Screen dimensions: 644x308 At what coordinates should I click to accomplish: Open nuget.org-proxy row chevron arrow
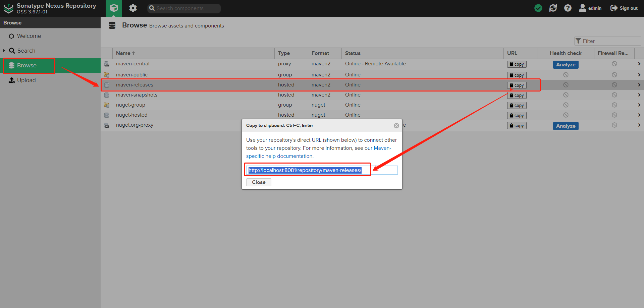pos(639,125)
